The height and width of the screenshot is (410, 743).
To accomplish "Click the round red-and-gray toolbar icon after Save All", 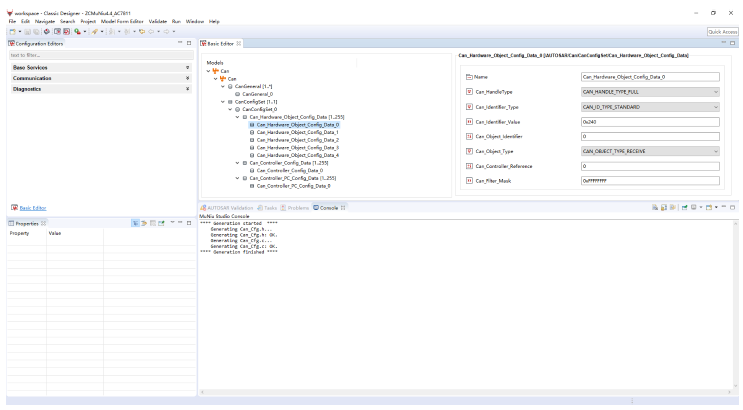I will [x=46, y=32].
